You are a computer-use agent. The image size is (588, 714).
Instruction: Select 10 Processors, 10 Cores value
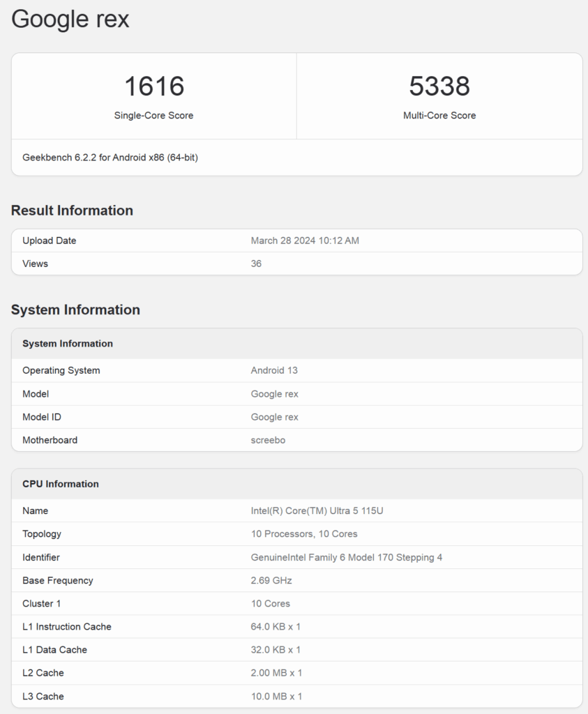[x=304, y=534]
